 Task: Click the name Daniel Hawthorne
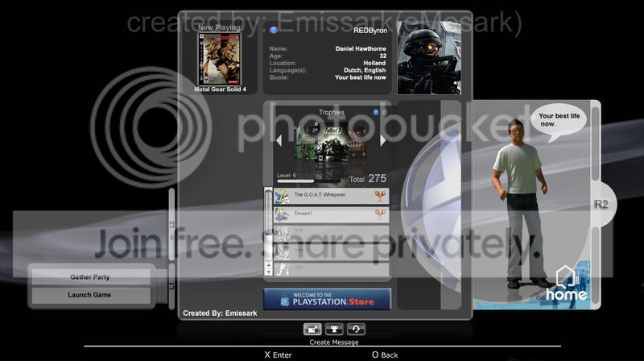361,48
